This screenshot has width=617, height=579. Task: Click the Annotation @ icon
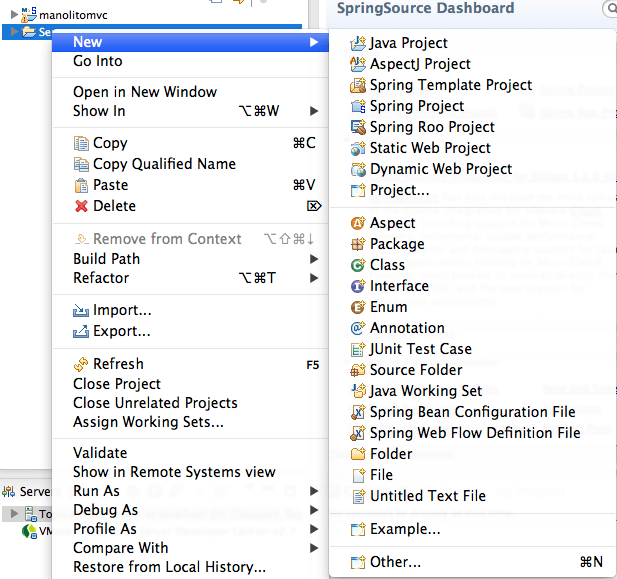(x=358, y=328)
